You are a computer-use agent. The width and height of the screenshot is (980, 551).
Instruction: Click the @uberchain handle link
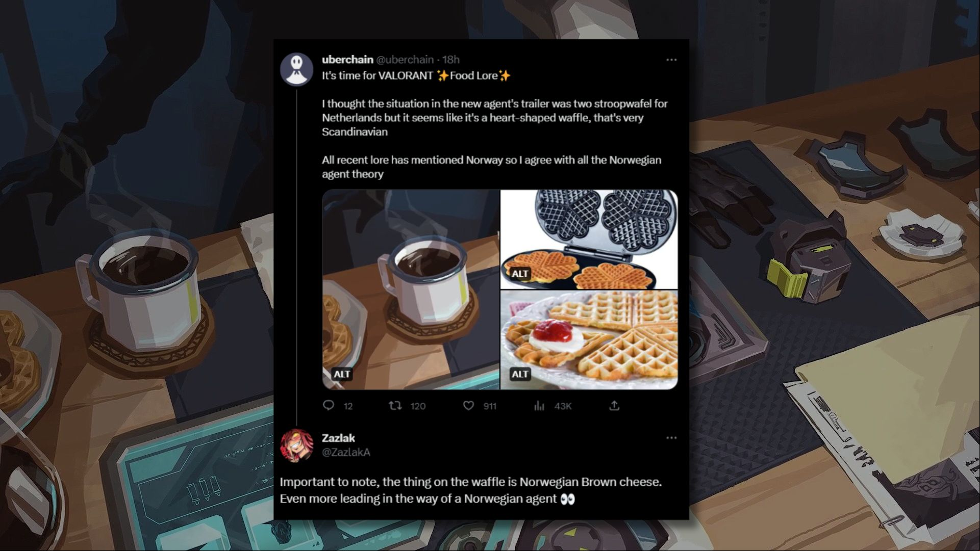(405, 60)
